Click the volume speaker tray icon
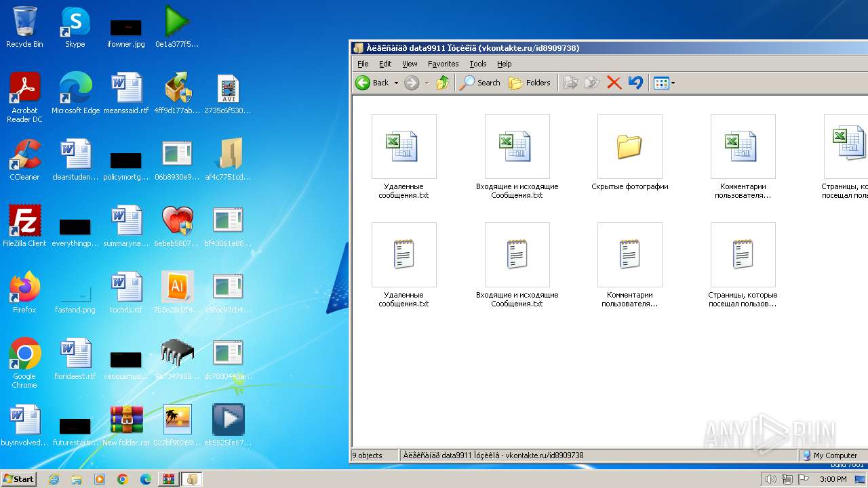 point(770,479)
